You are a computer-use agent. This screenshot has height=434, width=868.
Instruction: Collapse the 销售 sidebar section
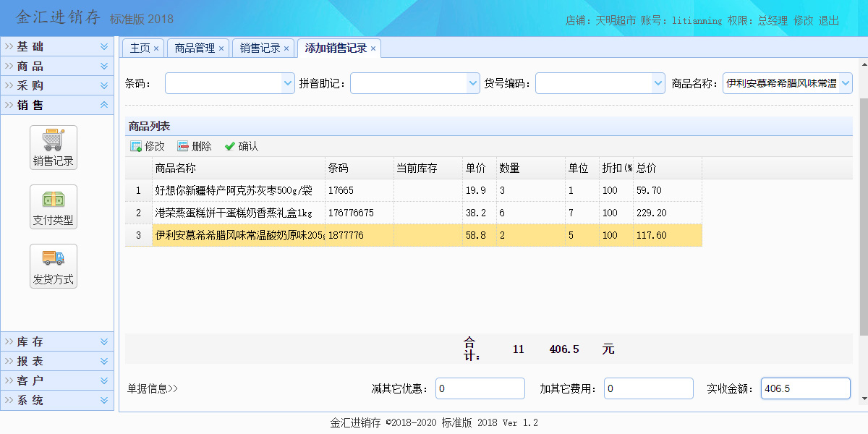coord(104,105)
